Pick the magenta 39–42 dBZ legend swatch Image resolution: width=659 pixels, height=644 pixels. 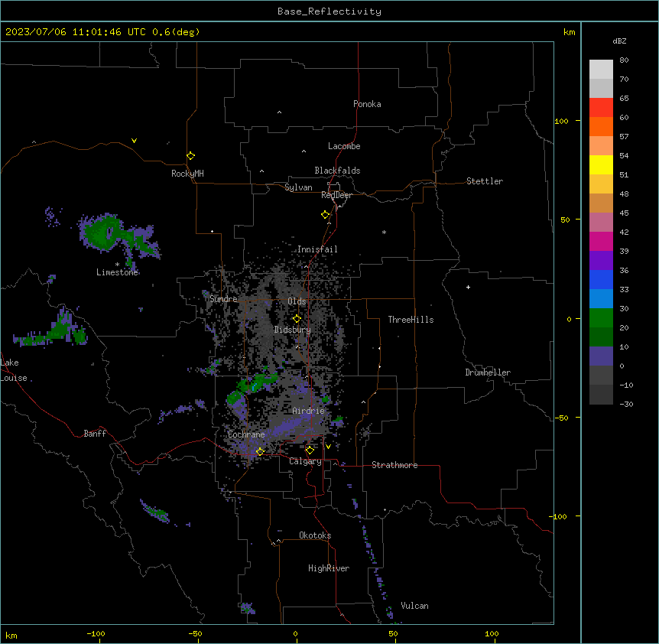point(601,242)
